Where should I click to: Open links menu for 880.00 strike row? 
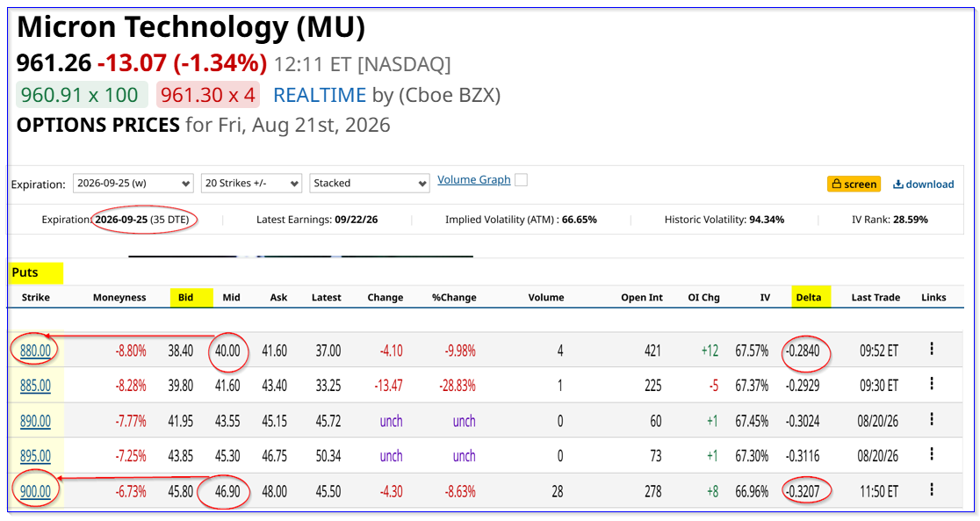(931, 349)
